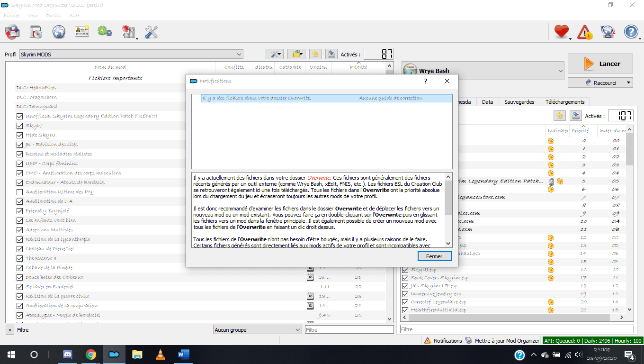Open the Raccourci dropdown button
The image size is (644, 364).
[x=600, y=82]
